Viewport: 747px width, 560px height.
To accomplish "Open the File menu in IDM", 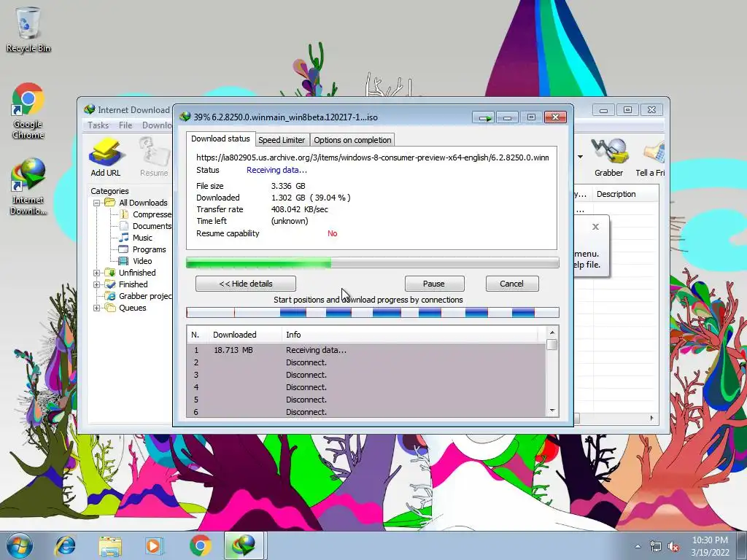I will (125, 125).
